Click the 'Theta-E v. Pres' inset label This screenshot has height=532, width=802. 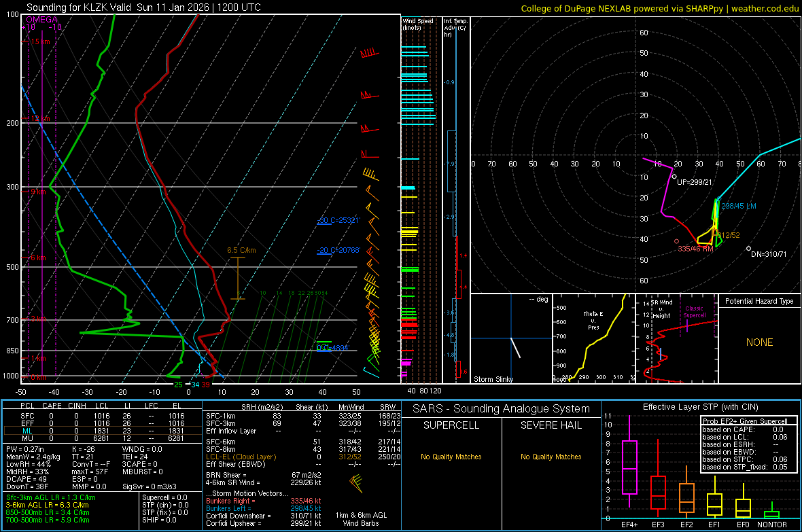[x=593, y=321]
